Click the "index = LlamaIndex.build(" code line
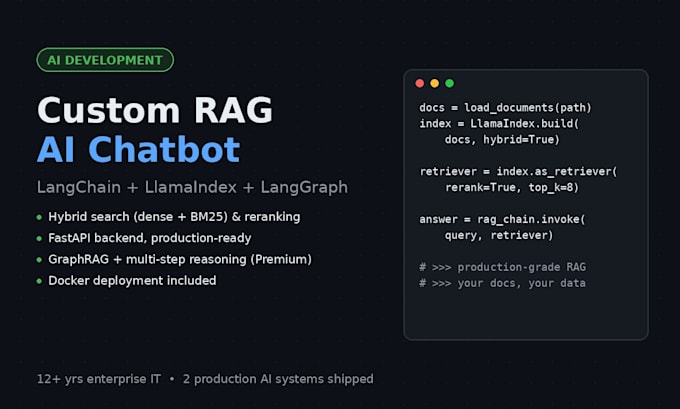This screenshot has width=680, height=409. click(499, 124)
